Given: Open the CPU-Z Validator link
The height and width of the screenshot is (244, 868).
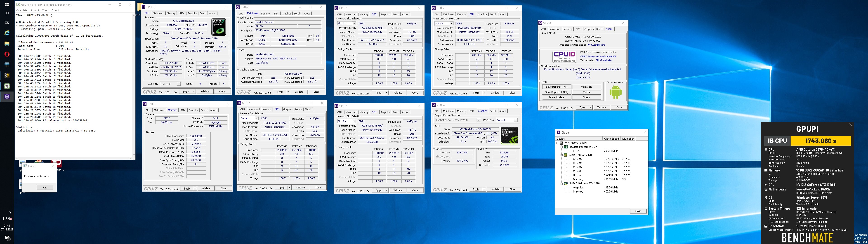Looking at the screenshot, I should [x=604, y=60].
